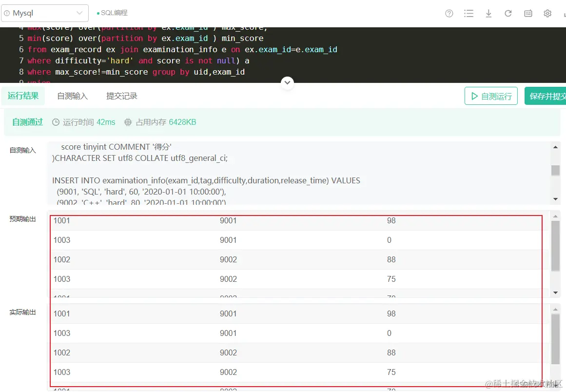Screen dimensions: 566x392
Task: Click the 自测通过 status text
Action: coord(27,122)
